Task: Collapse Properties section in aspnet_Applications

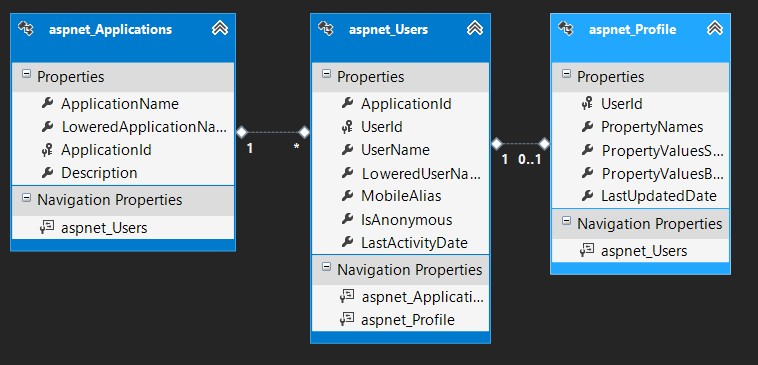Action: point(26,75)
